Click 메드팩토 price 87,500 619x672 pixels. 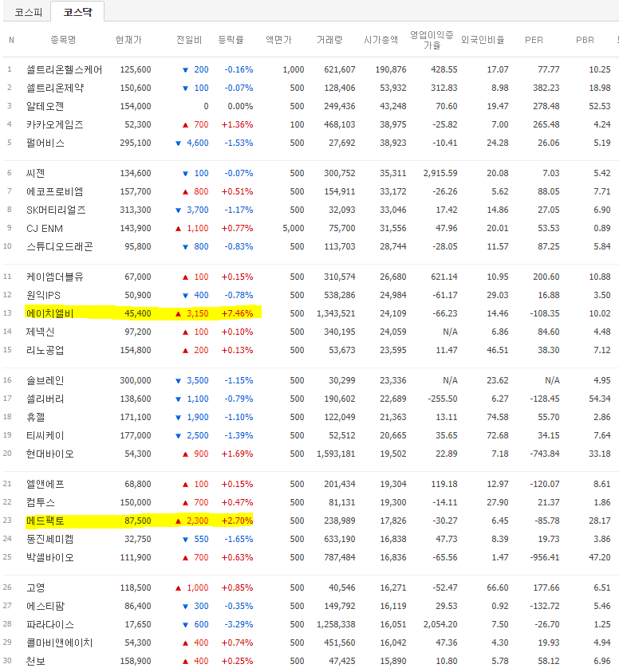point(138,521)
